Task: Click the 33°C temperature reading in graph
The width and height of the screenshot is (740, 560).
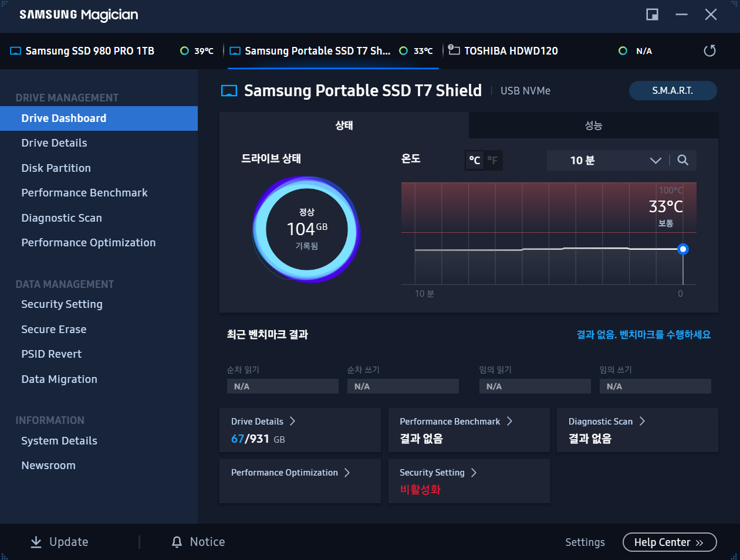Action: 666,206
